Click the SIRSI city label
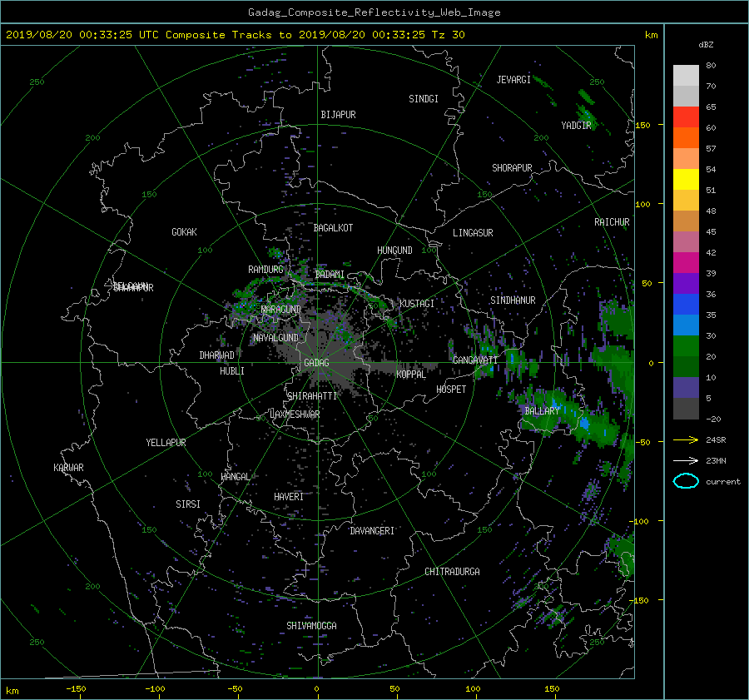This screenshot has width=749, height=700. 188,504
